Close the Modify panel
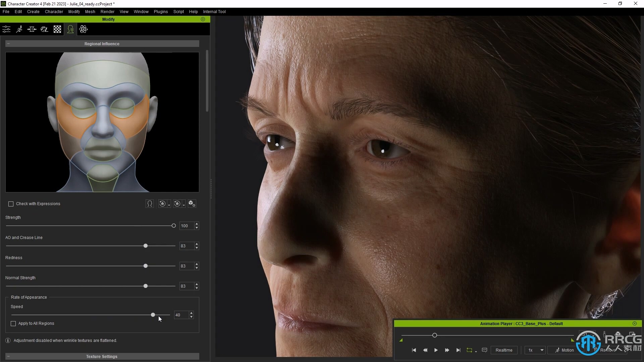 203,19
